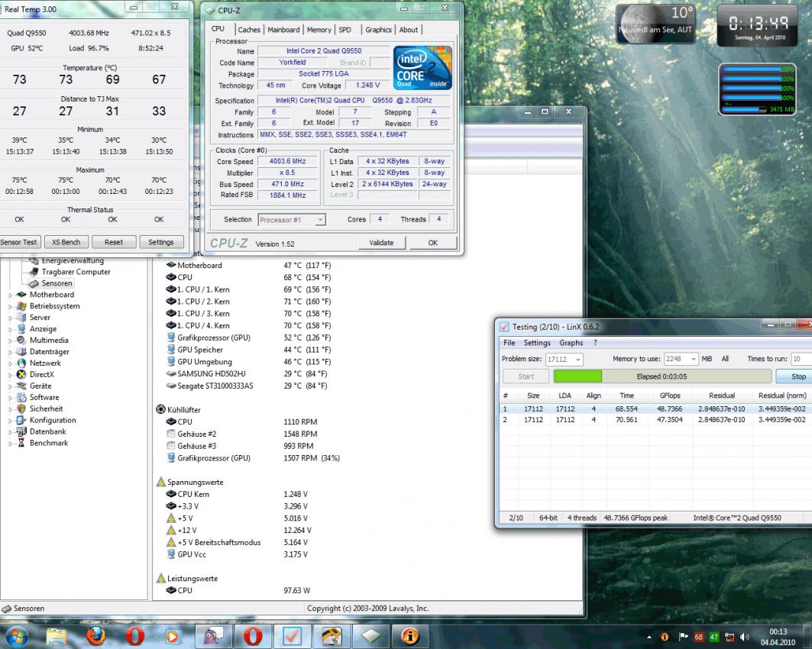The width and height of the screenshot is (812, 649).
Task: Click the Sicherheit shield icon
Action: pos(21,408)
